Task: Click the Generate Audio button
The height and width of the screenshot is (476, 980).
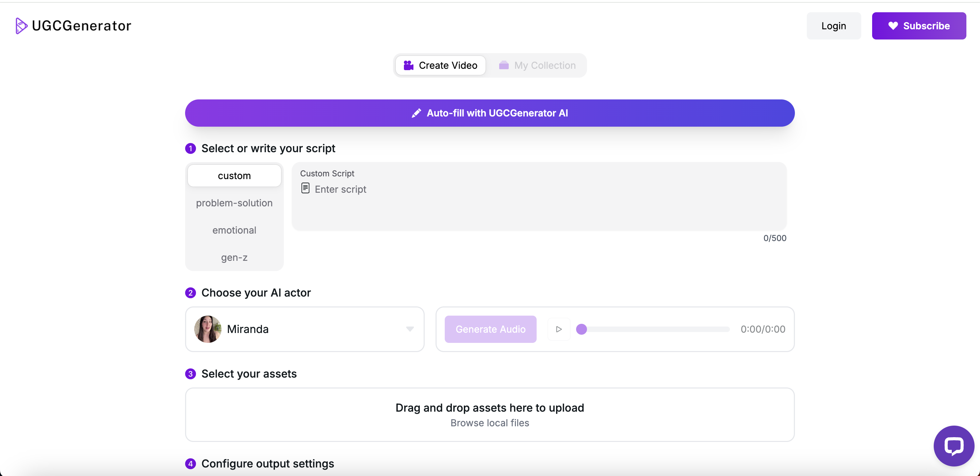Action: point(490,329)
